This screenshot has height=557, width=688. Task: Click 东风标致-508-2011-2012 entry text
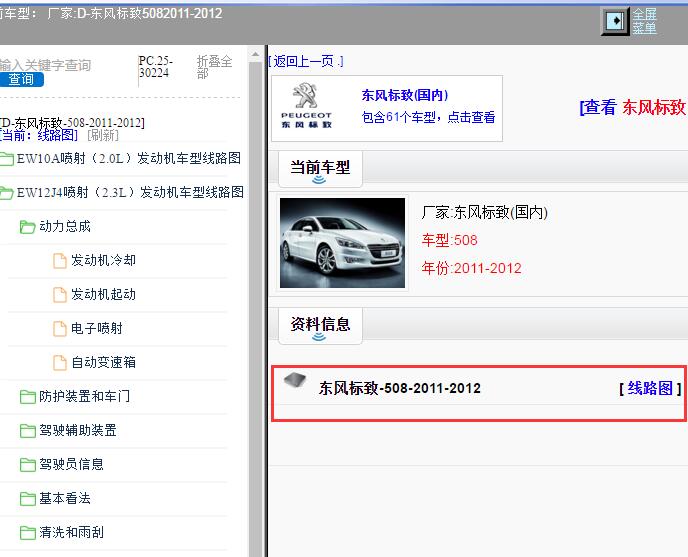coord(399,388)
